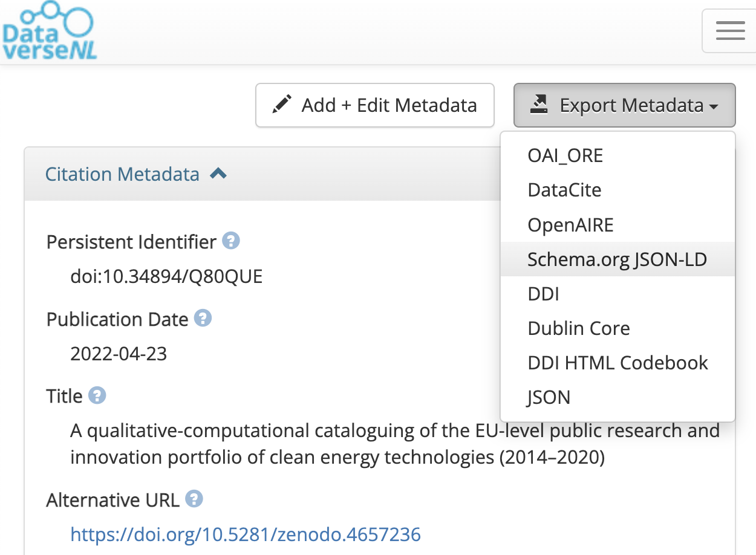The width and height of the screenshot is (756, 555).
Task: Click the help icon beside Publication Date
Action: tap(204, 317)
